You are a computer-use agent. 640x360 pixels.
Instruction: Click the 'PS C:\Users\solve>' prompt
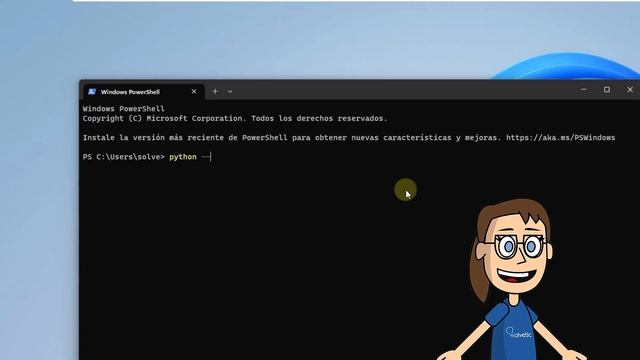coord(124,157)
